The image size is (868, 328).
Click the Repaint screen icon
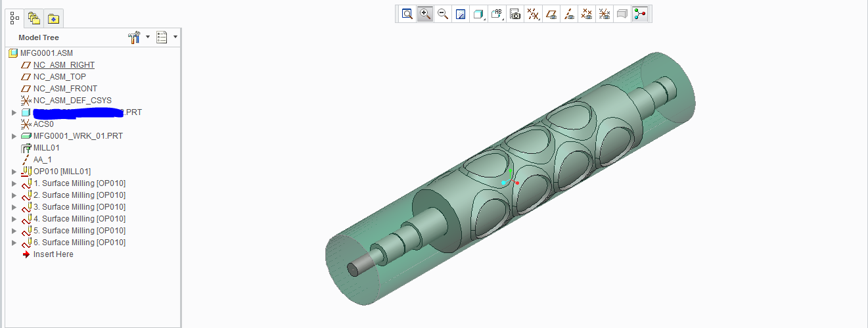(461, 14)
